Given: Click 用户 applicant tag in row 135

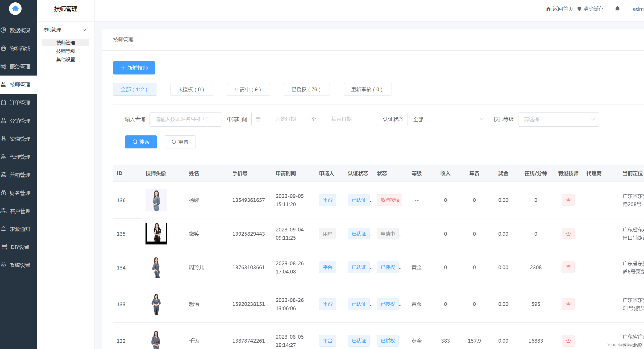Looking at the screenshot, I should click(327, 234).
